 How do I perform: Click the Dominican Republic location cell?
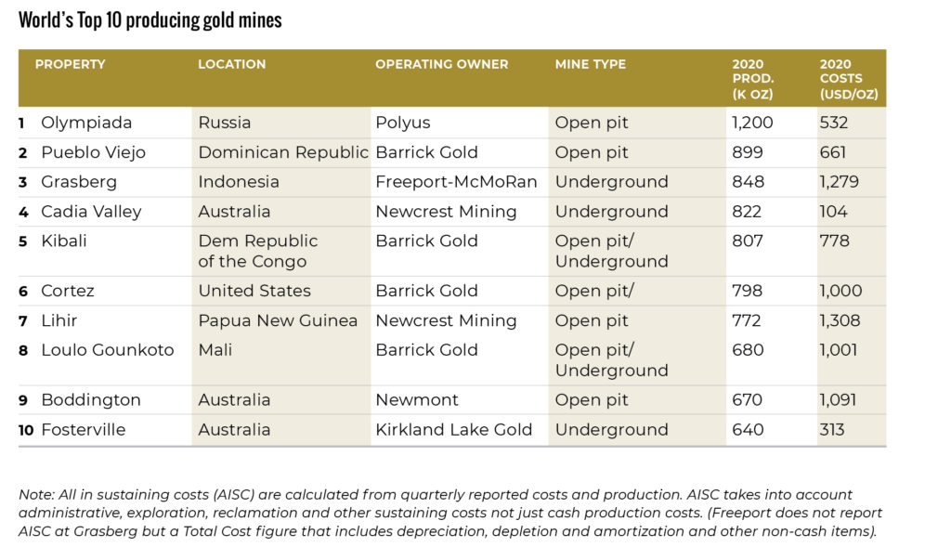283,152
